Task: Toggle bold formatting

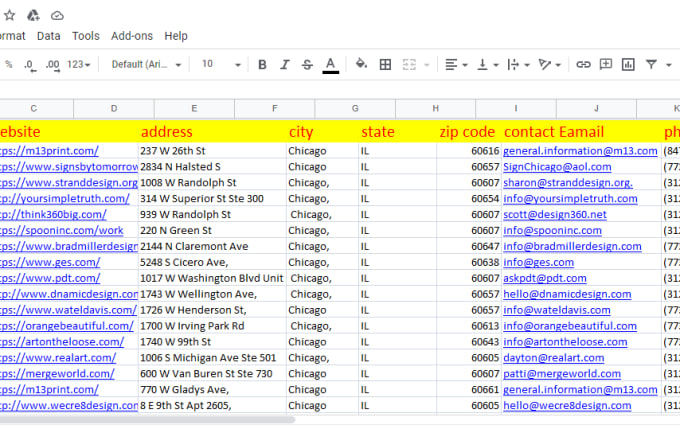Action: coord(262,65)
